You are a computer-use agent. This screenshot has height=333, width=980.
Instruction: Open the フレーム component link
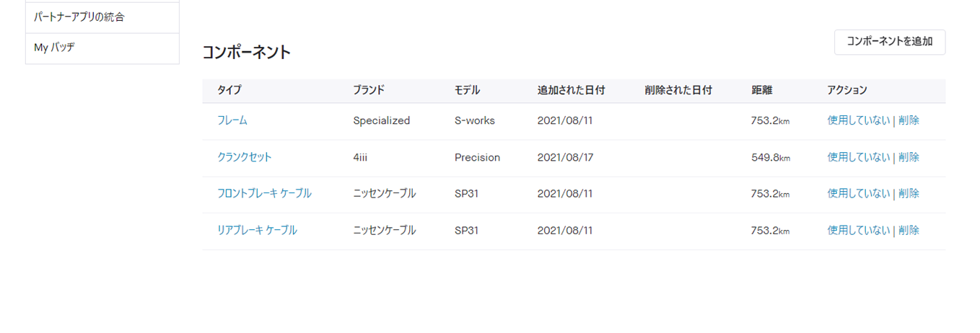coord(232,121)
